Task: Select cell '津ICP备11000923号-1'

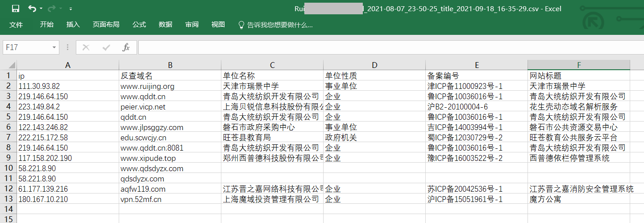Action: 477,86
